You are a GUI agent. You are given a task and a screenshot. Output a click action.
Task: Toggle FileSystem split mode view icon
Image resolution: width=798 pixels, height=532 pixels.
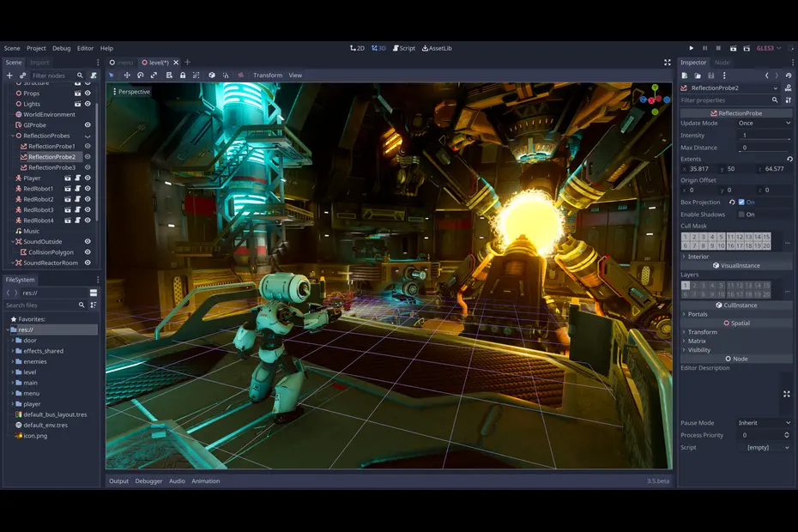point(94,293)
